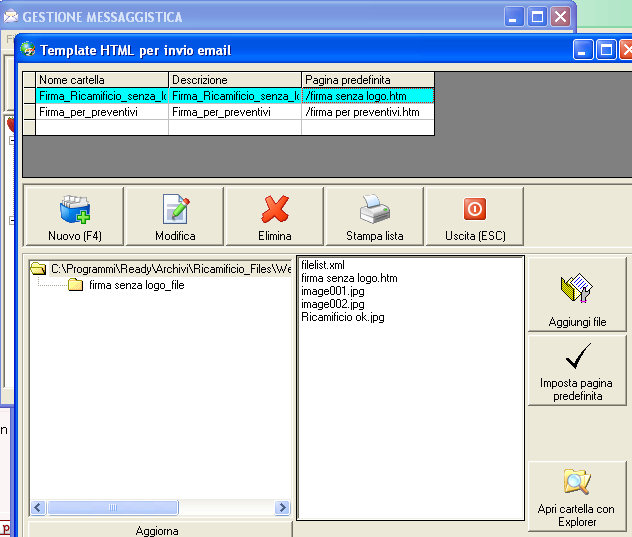The width and height of the screenshot is (632, 537).
Task: Click empty Nome cartella cell in third row
Action: (x=102, y=127)
